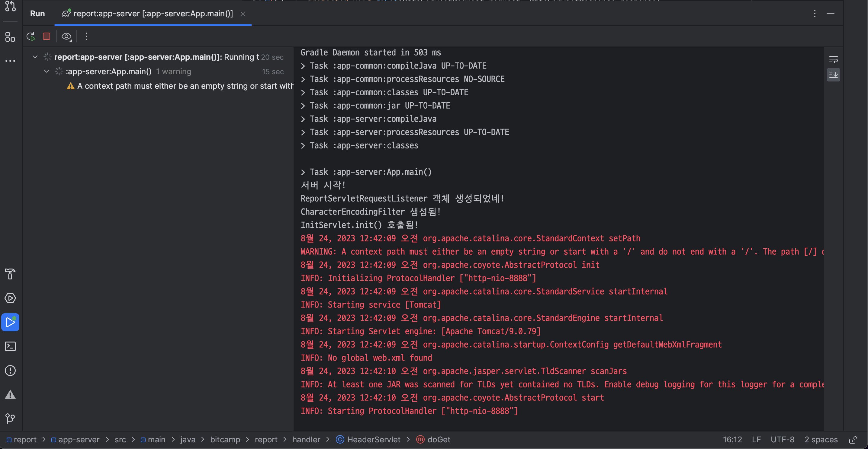Viewport: 868px width, 449px height.
Task: Click the active Run tool window icon
Action: pos(10,323)
